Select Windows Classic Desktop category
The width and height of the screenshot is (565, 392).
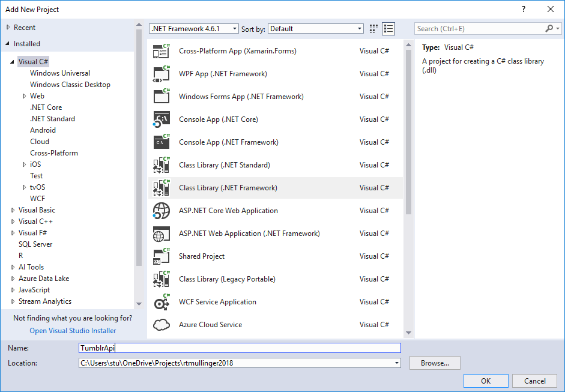(70, 85)
